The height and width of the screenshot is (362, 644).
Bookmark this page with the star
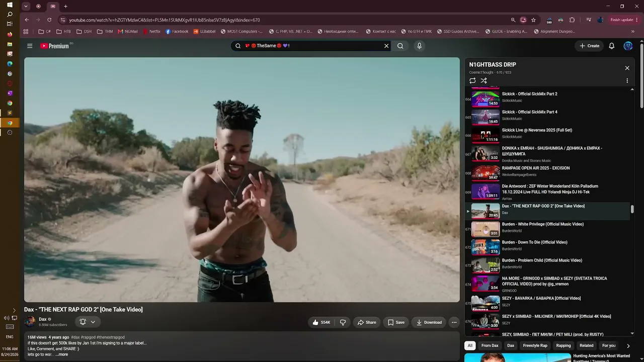tap(533, 20)
